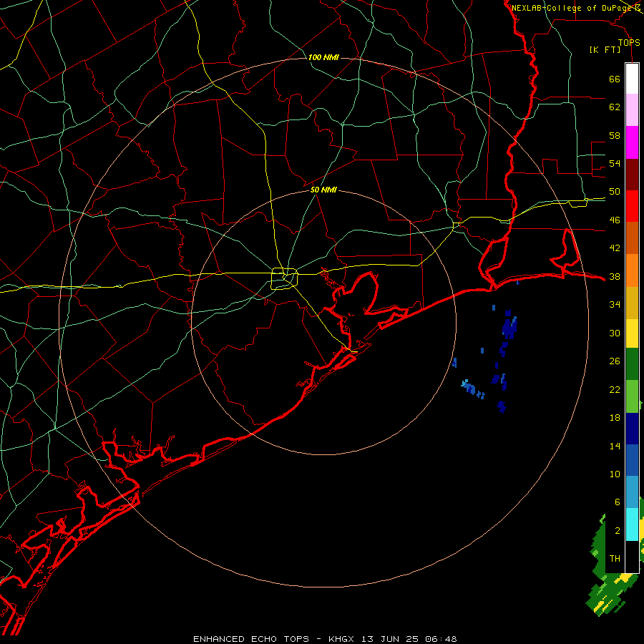This screenshot has height=644, width=644.
Task: Click the '50' legend value
Action: (615, 192)
